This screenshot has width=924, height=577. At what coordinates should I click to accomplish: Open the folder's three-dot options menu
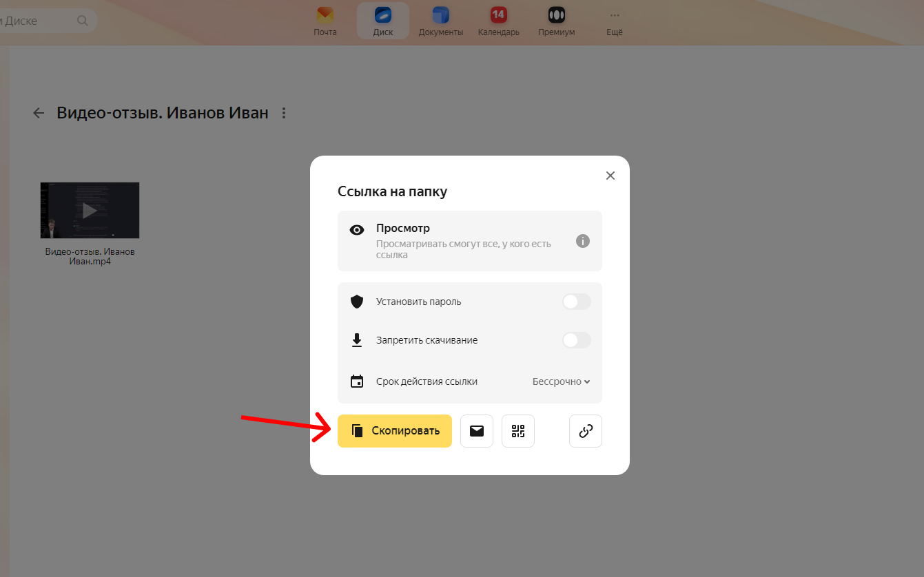[x=284, y=113]
